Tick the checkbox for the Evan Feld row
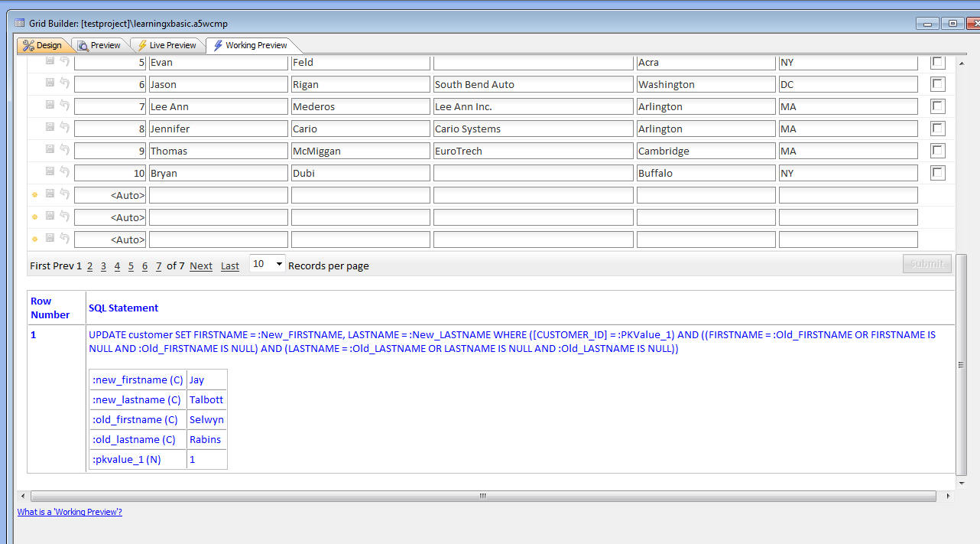Image resolution: width=980 pixels, height=544 pixels. (937, 62)
